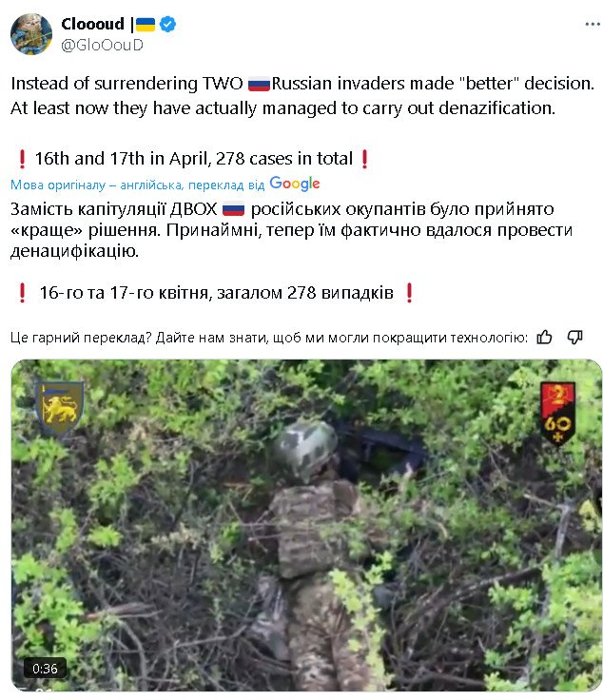Rate the translation with thumbs down

[574, 337]
